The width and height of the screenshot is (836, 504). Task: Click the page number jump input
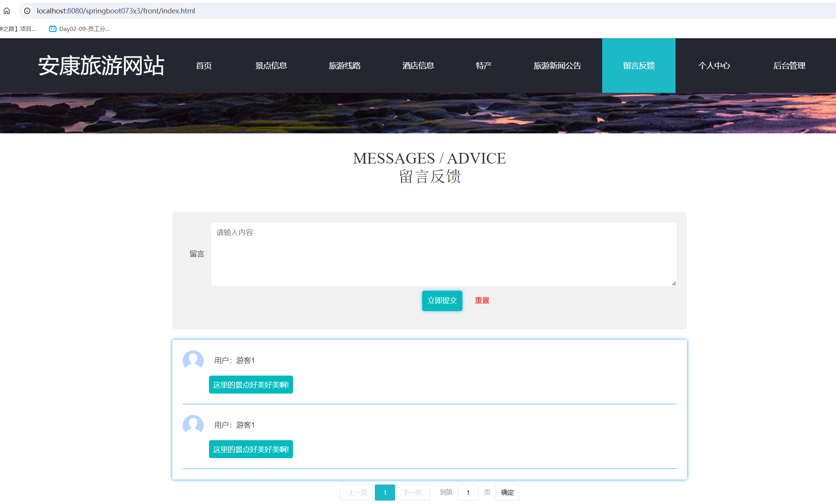point(468,493)
